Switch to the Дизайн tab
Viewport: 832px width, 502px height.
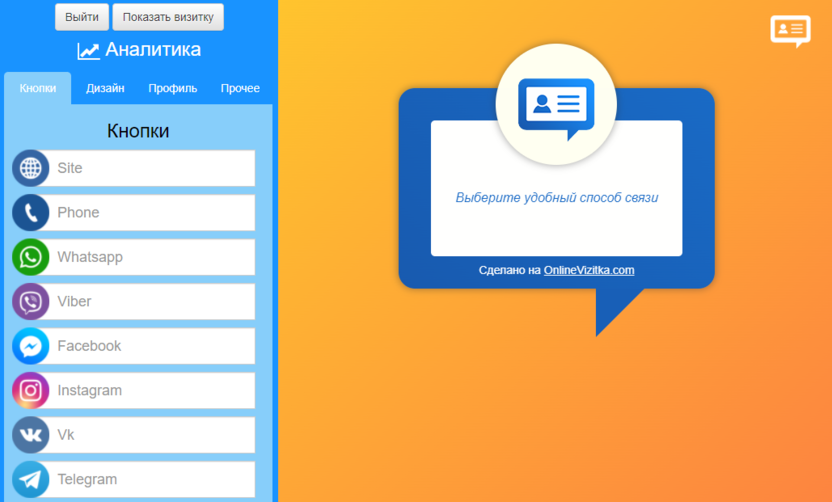[105, 88]
